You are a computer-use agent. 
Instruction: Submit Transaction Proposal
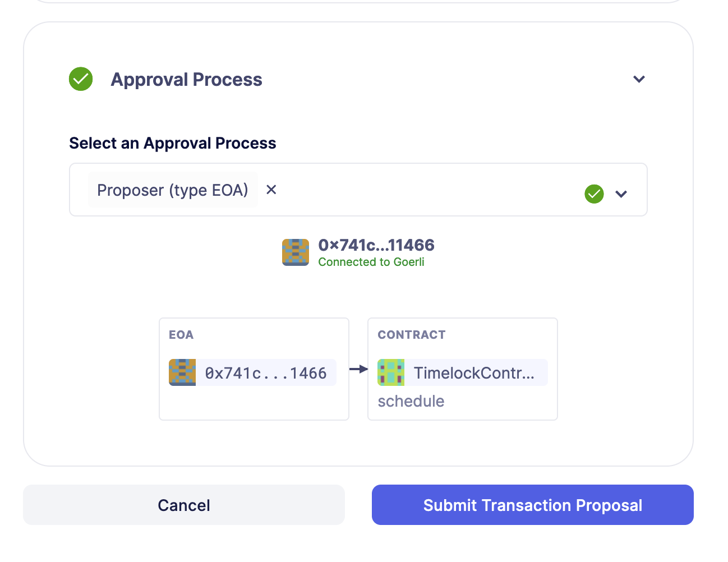[x=532, y=505]
